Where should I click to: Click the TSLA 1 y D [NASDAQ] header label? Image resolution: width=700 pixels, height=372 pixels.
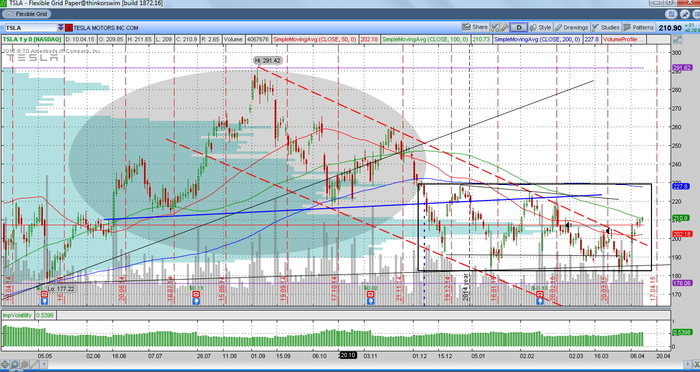32,40
